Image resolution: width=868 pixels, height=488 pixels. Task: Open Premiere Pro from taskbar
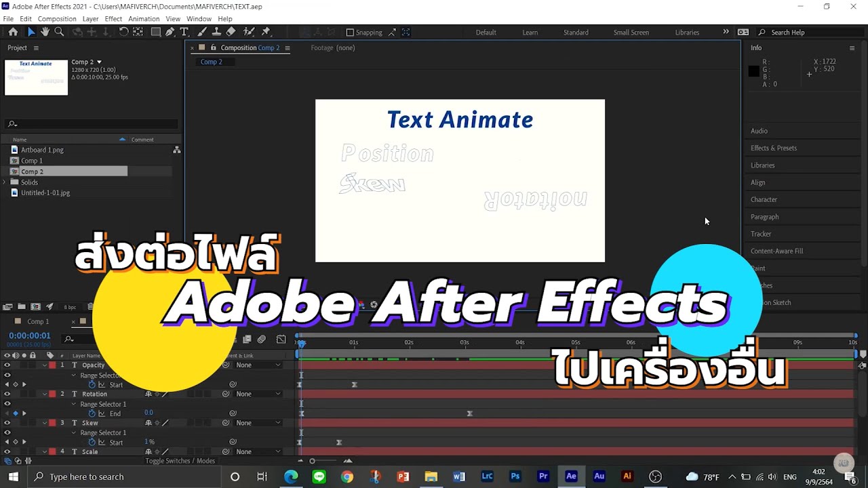[x=543, y=476]
